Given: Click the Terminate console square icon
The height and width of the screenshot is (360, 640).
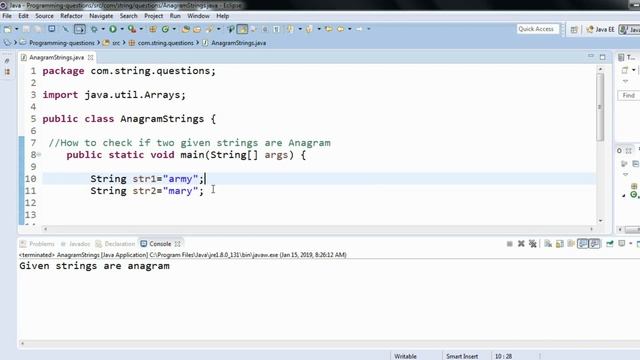Looking at the screenshot, I should pyautogui.click(x=509, y=244).
